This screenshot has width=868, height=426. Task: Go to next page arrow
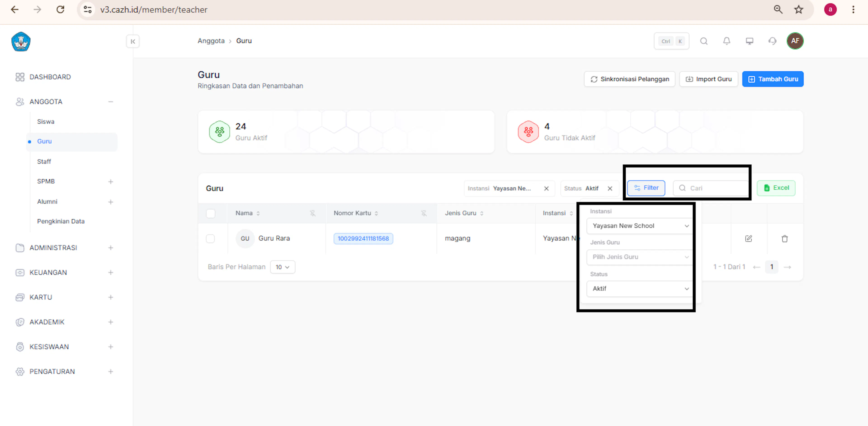[788, 267]
